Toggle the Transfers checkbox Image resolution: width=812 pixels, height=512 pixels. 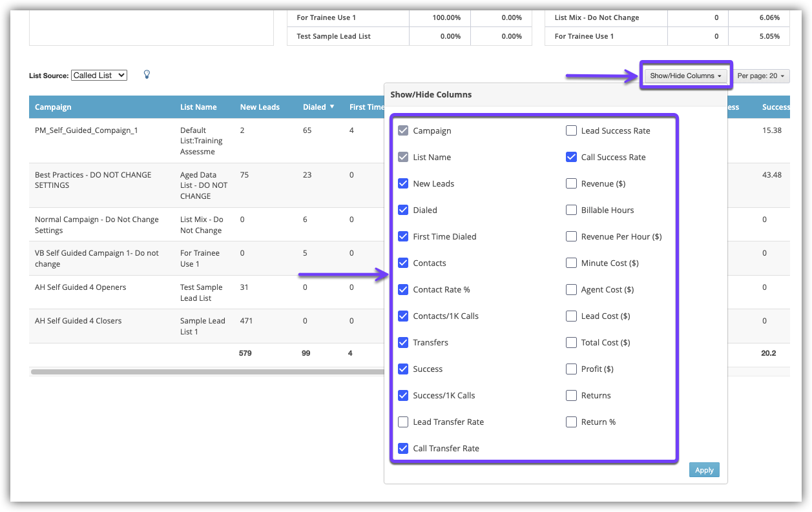(403, 342)
